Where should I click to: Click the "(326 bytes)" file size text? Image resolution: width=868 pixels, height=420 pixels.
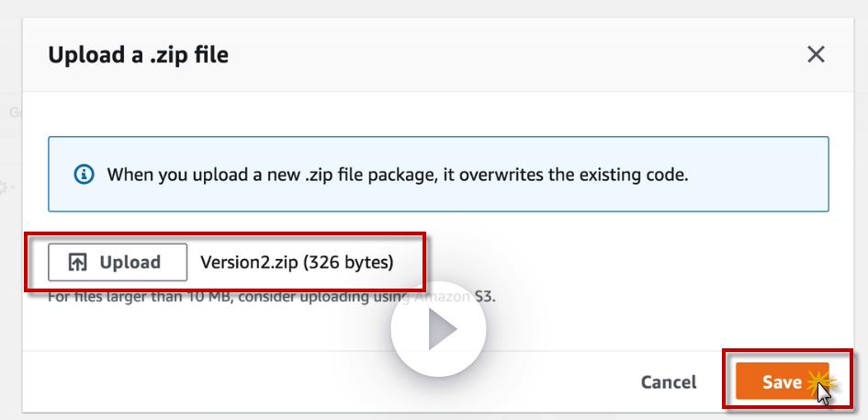348,263
